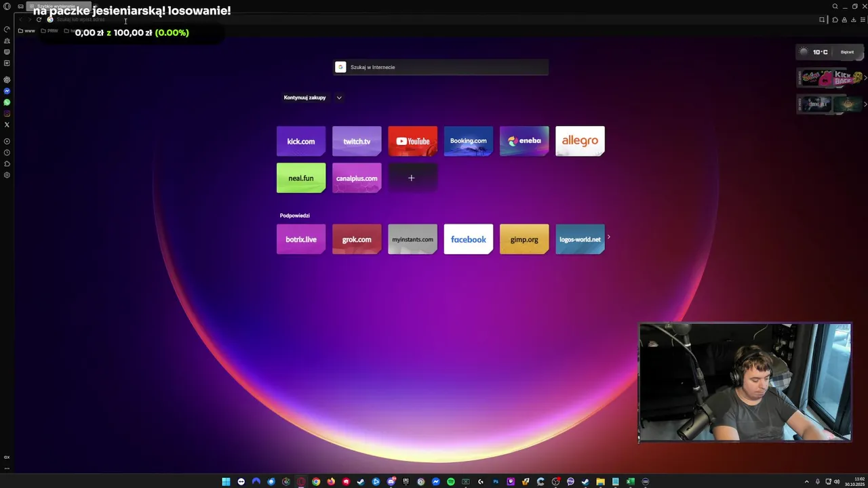Open the search tabs magnifier icon
This screenshot has height=488, width=868.
click(x=835, y=7)
